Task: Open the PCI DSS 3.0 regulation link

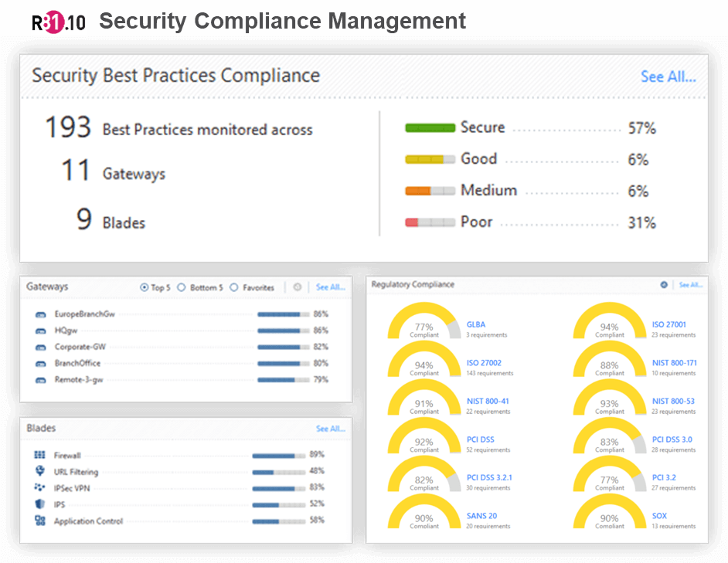Action: tap(672, 439)
